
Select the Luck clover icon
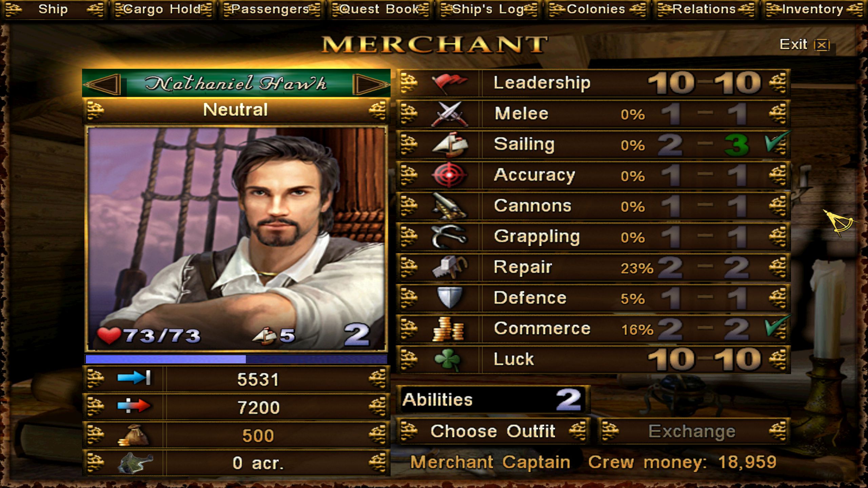tap(448, 359)
